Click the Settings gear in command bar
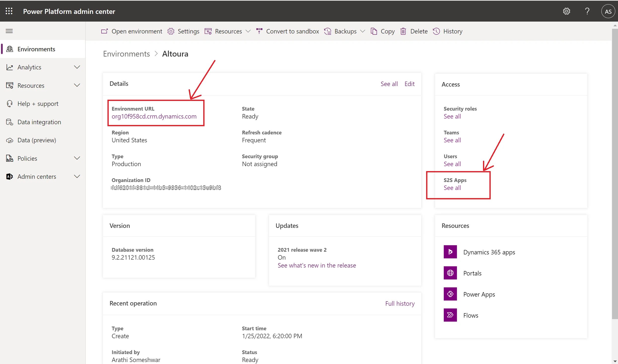The image size is (618, 364). coord(171,31)
